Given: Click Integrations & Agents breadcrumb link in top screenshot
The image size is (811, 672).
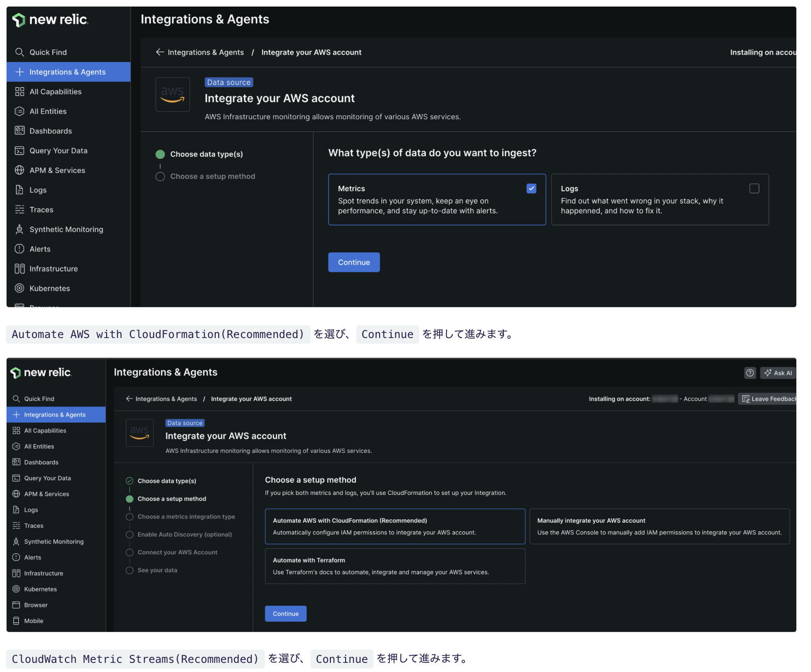Looking at the screenshot, I should point(206,52).
